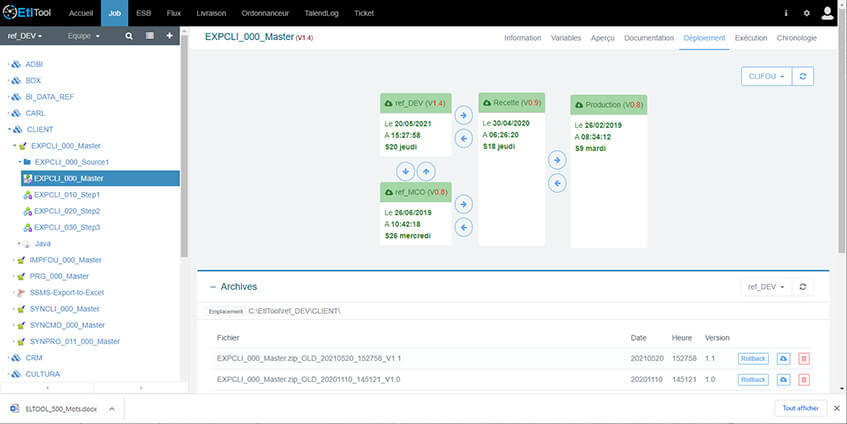
Task: Switch to the Documentation tab
Action: pyautogui.click(x=649, y=38)
